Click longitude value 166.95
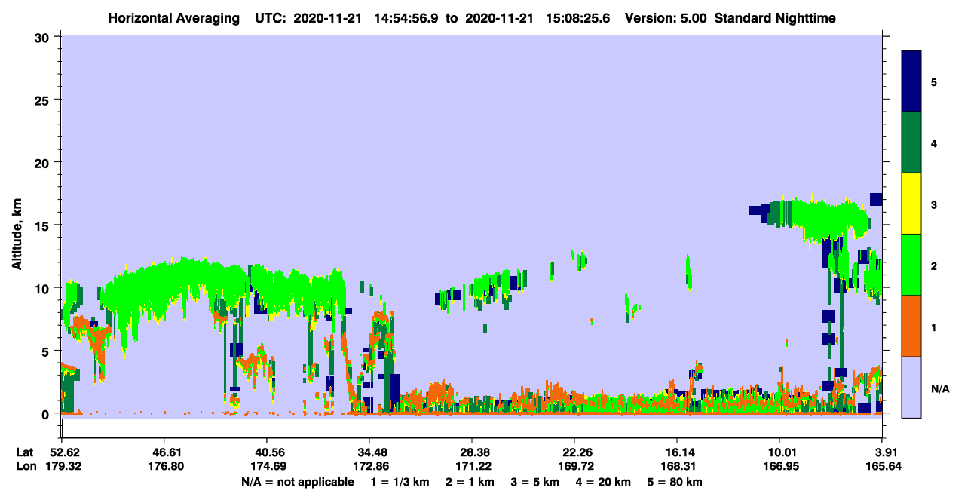Image resolution: width=980 pixels, height=503 pixels. pyautogui.click(x=779, y=466)
